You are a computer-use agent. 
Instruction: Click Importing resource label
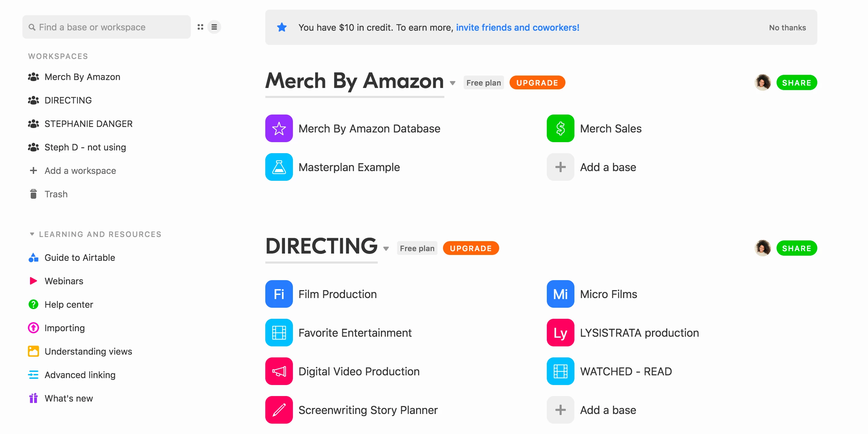(65, 328)
